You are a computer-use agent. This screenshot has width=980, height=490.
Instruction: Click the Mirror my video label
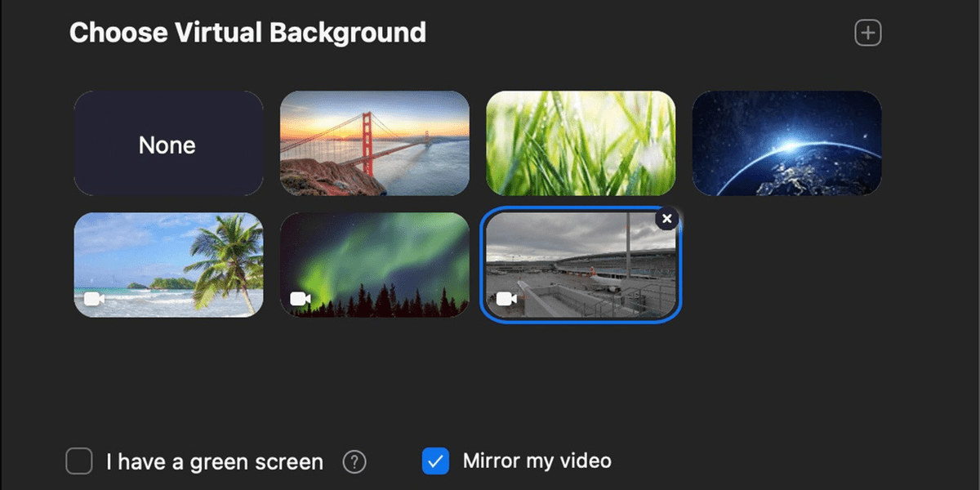[x=537, y=461]
